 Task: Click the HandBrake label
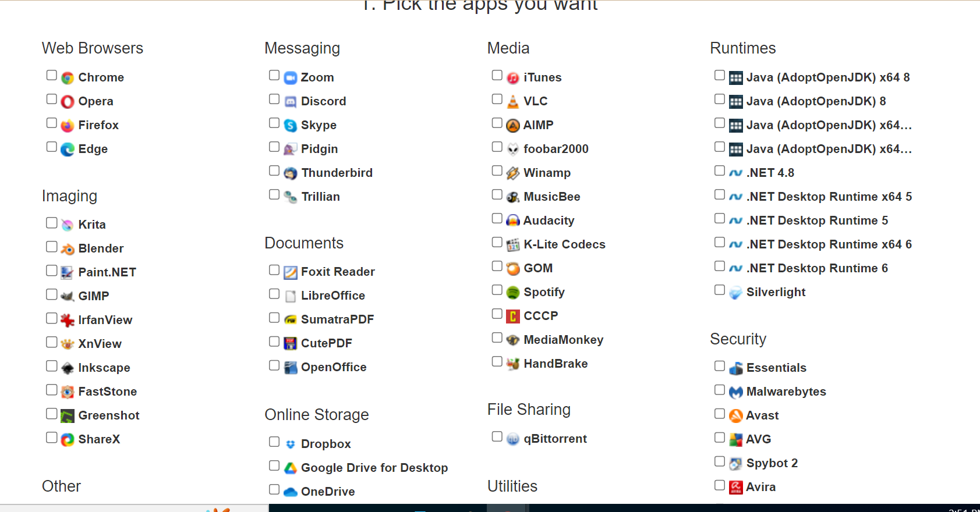[x=555, y=364]
